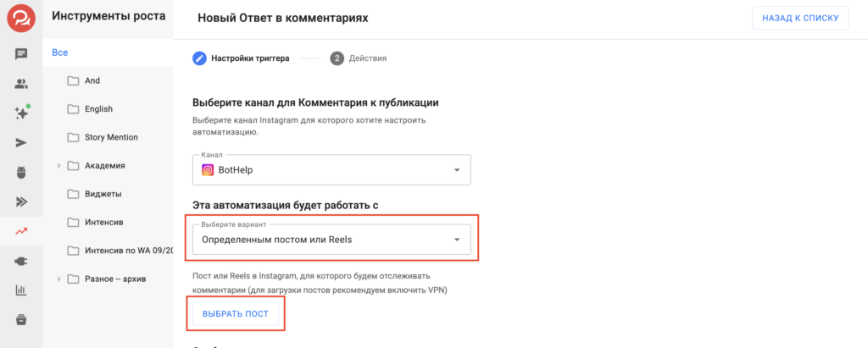Open the contacts people icon
The image size is (868, 348).
(21, 84)
